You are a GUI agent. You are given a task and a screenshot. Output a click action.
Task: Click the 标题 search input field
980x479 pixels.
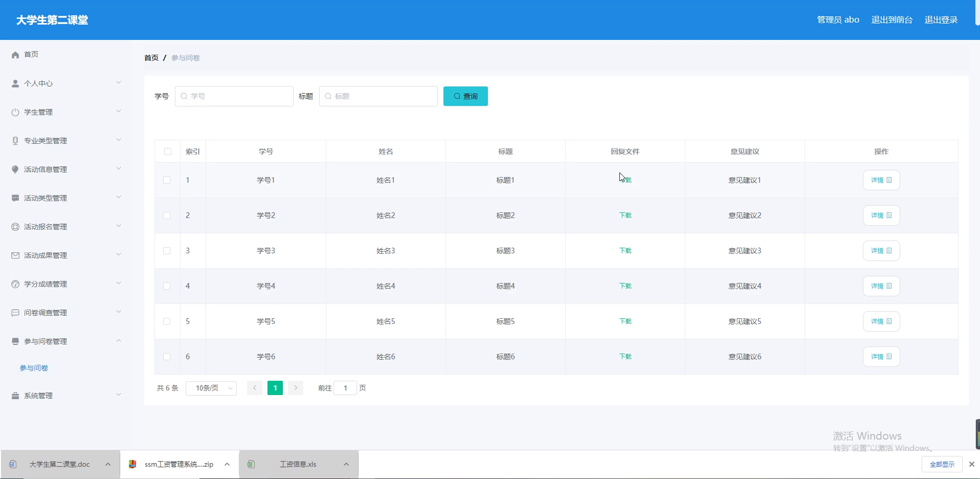tap(378, 96)
